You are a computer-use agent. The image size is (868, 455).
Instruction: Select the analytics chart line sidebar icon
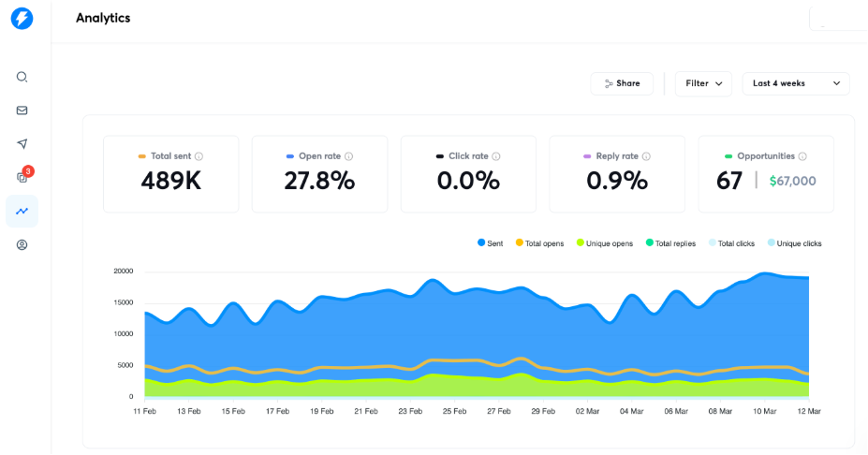[x=22, y=211]
